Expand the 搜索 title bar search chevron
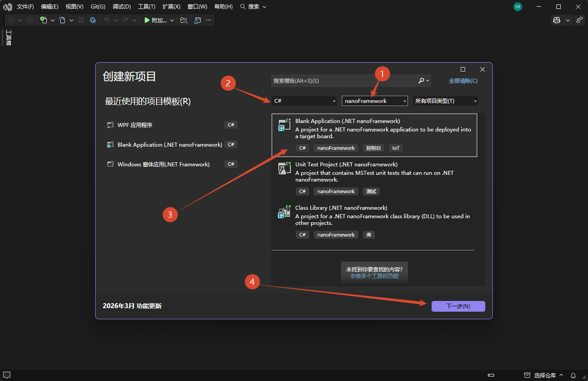The width and height of the screenshot is (588, 381). [265, 7]
